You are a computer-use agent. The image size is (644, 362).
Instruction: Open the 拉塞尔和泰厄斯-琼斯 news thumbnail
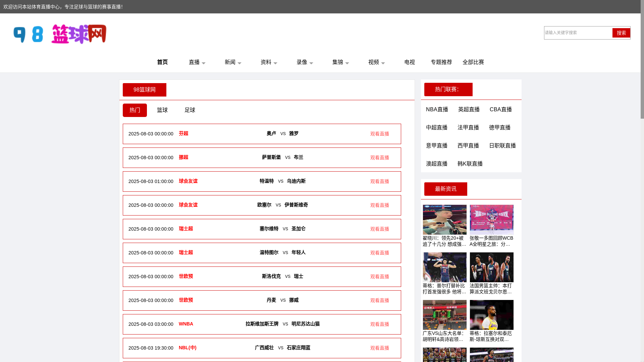pyautogui.click(x=491, y=315)
